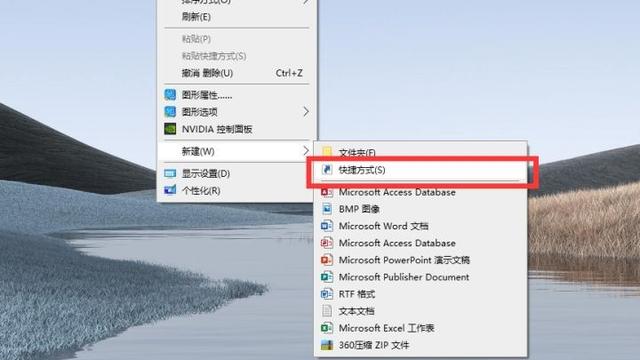640x360 pixels.
Task: Open 图形属性 via its blue icon
Action: coord(170,95)
